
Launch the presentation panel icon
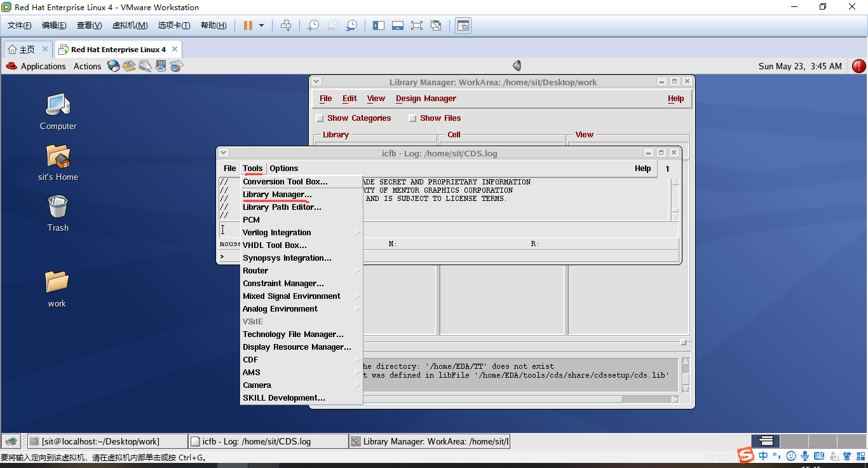161,65
